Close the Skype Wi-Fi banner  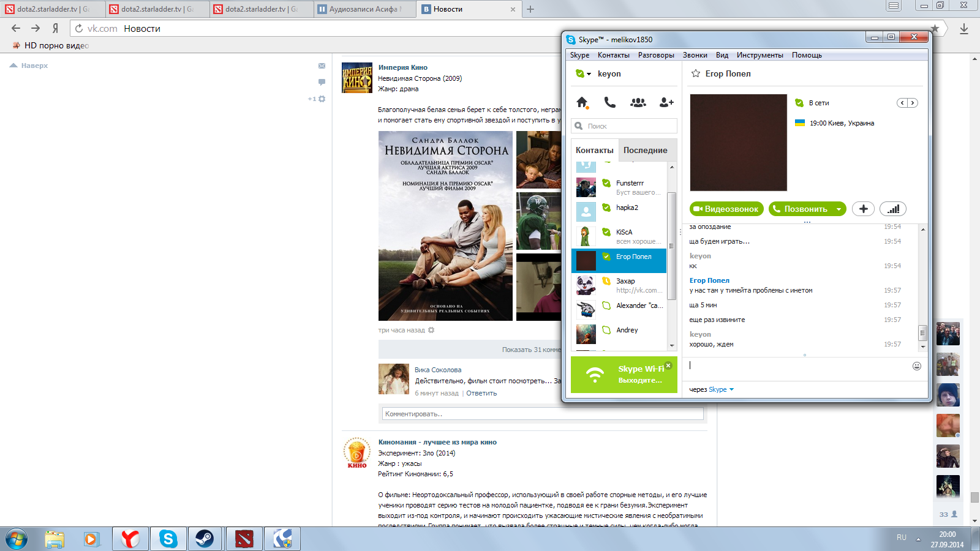click(668, 365)
